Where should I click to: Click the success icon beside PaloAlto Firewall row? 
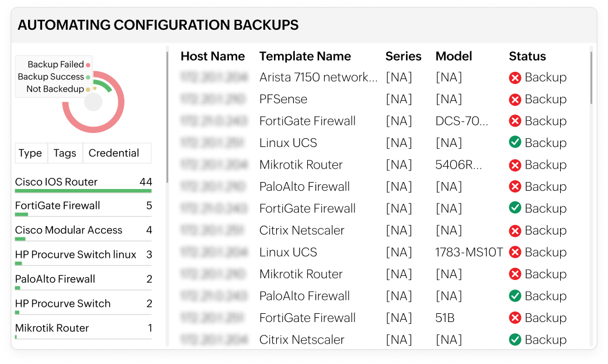pos(515,296)
